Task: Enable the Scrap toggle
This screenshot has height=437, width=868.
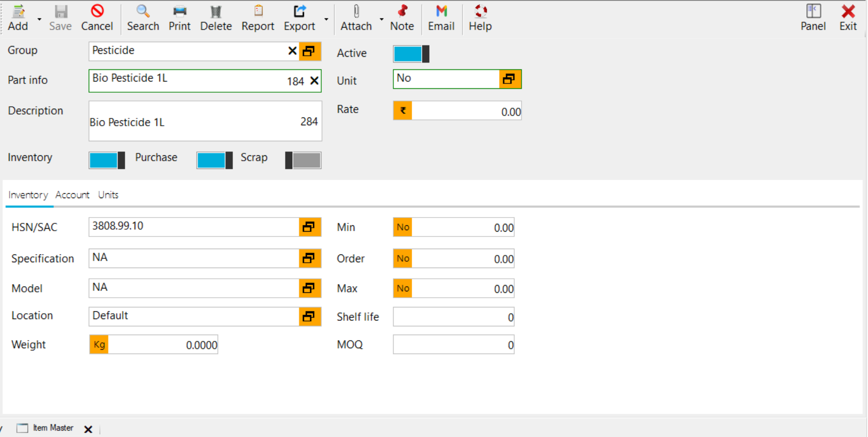Action: (302, 160)
